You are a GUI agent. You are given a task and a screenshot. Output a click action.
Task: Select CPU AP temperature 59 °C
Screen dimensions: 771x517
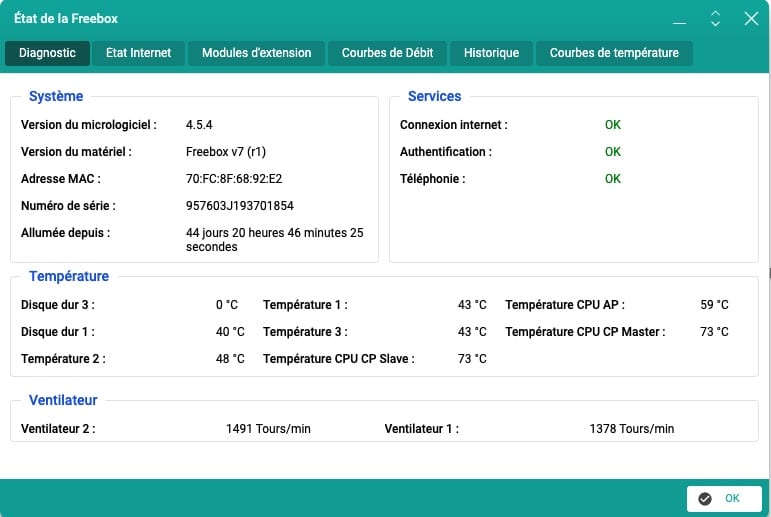[x=714, y=305]
